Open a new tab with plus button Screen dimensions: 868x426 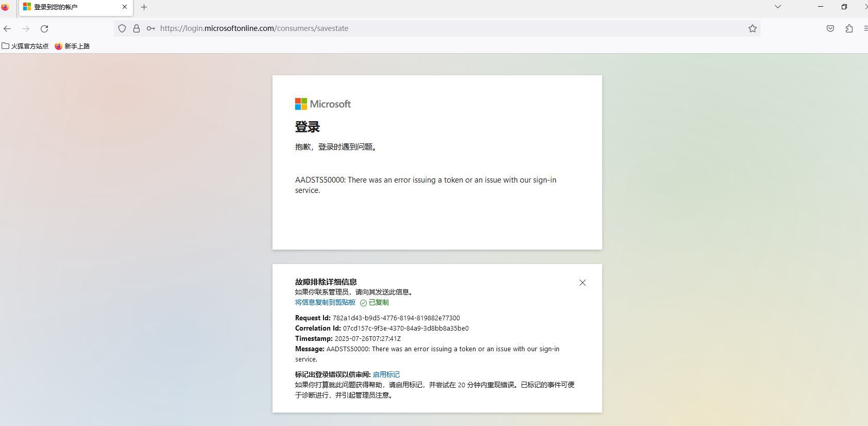[144, 7]
